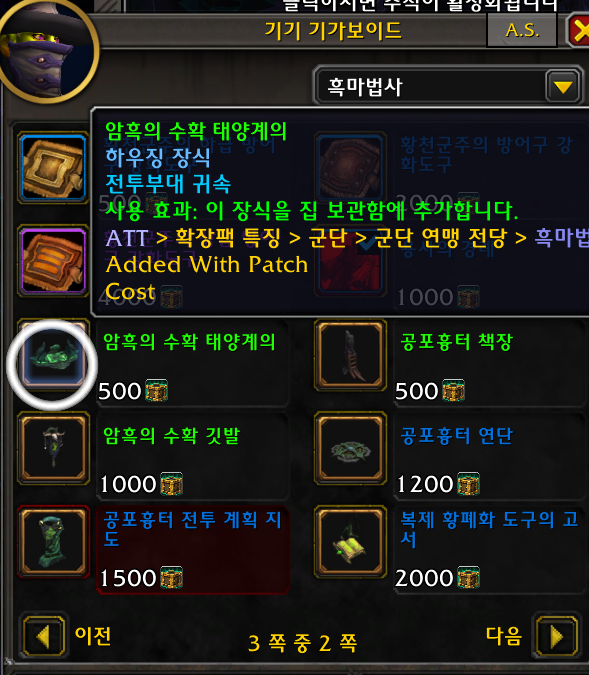
Task: Click the purple-bordered orange armor kit icon
Action: 53,261
